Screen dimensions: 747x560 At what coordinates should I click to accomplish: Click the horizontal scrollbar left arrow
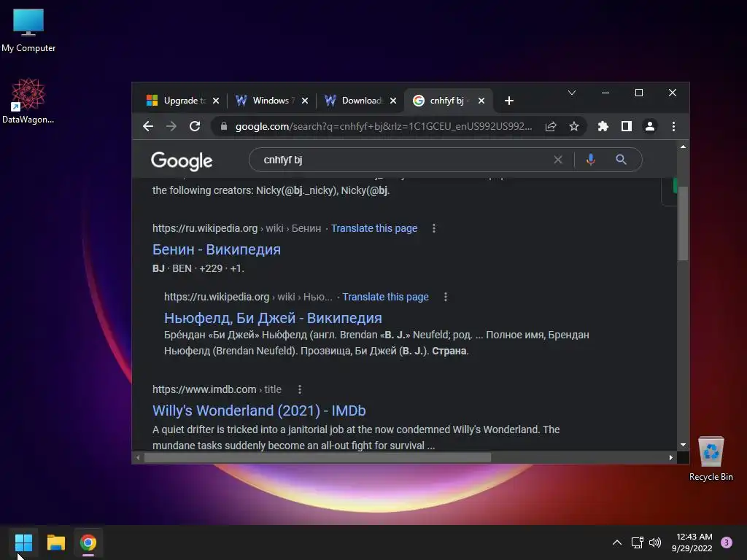tap(138, 458)
